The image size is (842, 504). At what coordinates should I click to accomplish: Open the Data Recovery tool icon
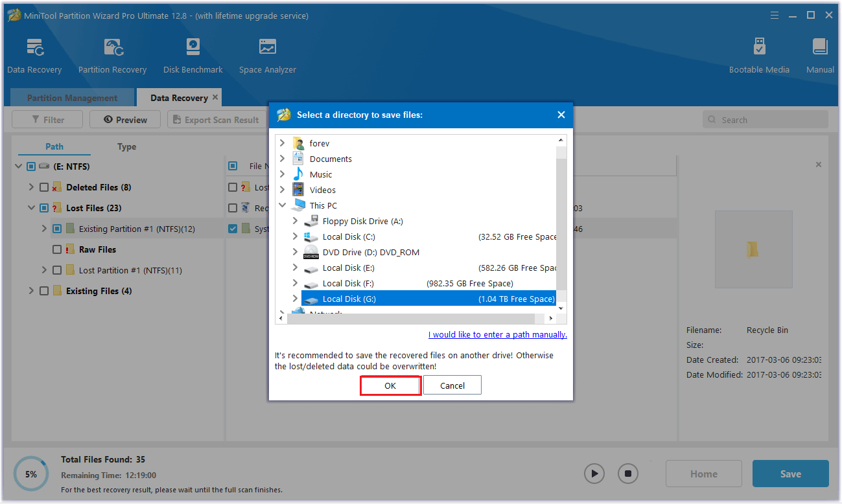[34, 48]
